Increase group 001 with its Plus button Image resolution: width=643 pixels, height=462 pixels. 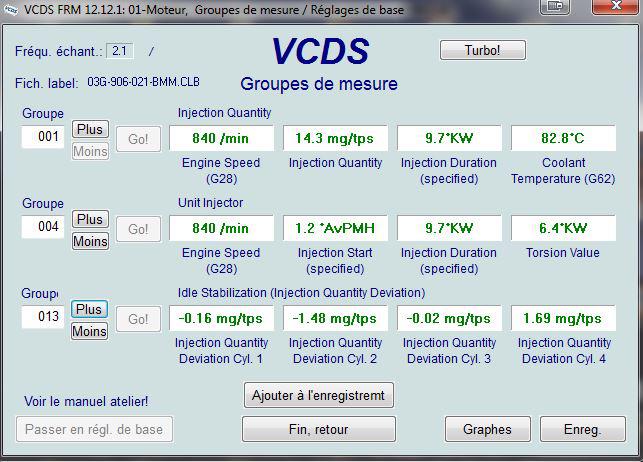point(90,129)
